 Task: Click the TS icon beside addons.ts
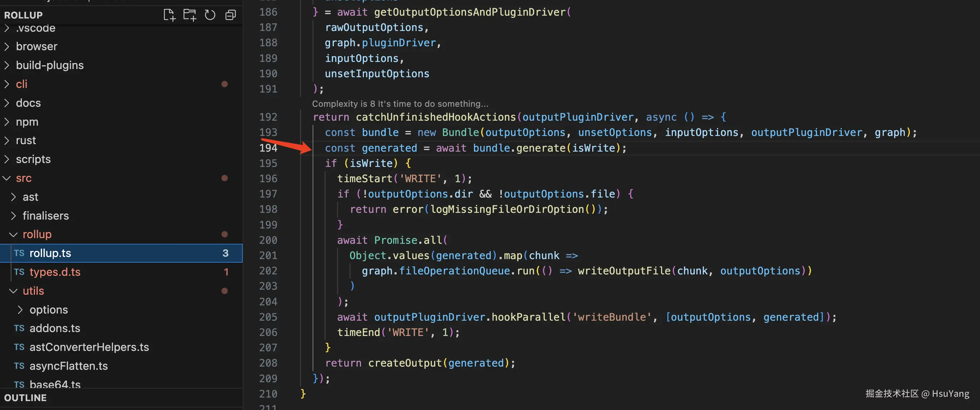(19, 328)
